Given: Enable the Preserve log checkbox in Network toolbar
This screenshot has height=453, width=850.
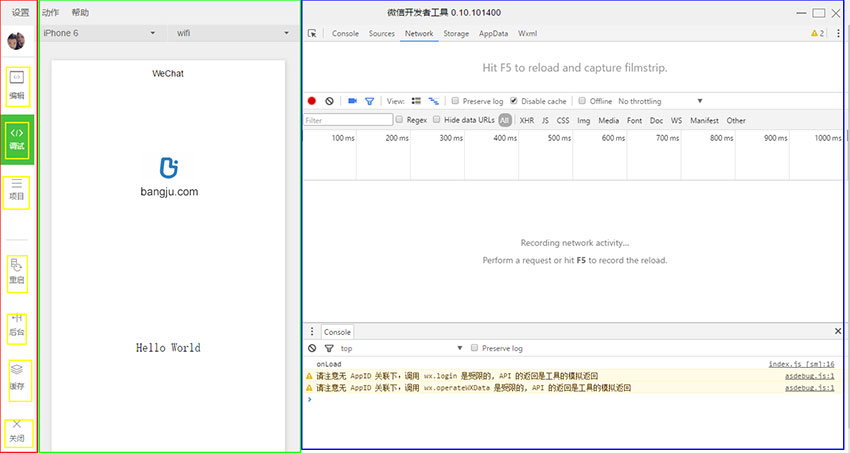Looking at the screenshot, I should pyautogui.click(x=455, y=101).
